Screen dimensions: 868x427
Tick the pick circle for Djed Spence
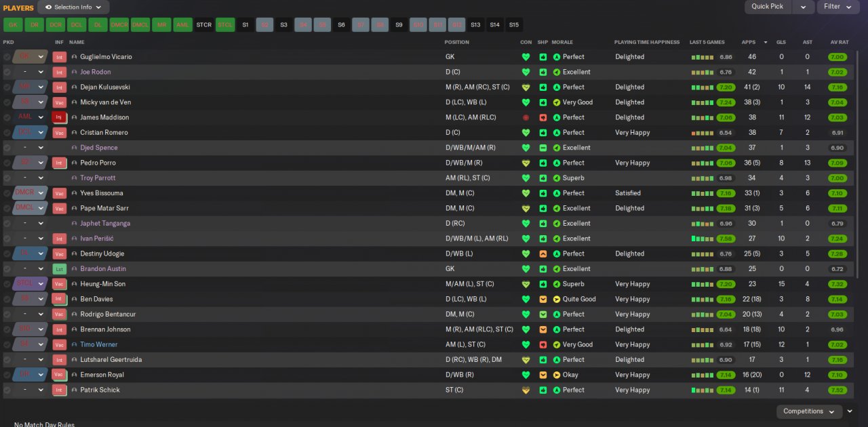click(7, 148)
